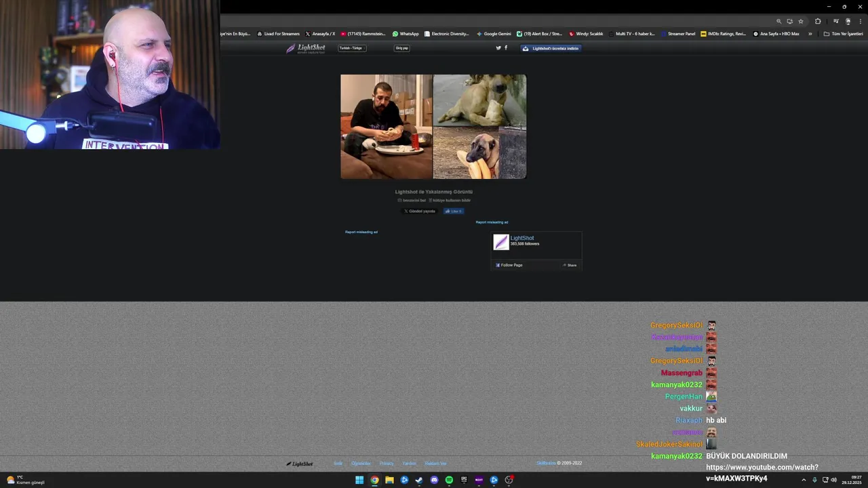868x488 pixels.
Task: Open Chrome profile avatar
Action: coord(848,21)
